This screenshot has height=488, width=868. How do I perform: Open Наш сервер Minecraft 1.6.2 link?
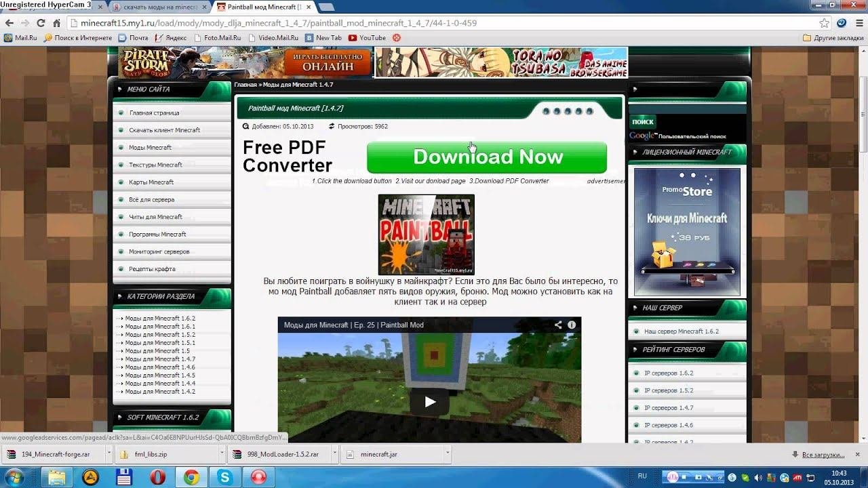coord(681,331)
